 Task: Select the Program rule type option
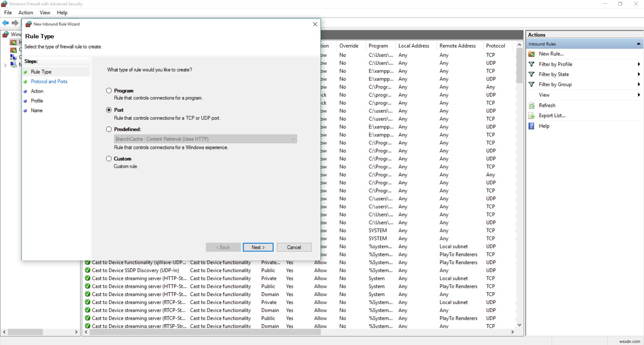109,91
